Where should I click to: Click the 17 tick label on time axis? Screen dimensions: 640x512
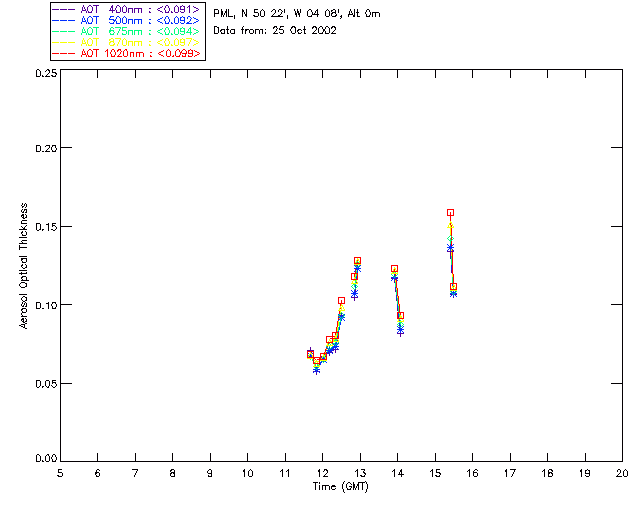tap(509, 472)
